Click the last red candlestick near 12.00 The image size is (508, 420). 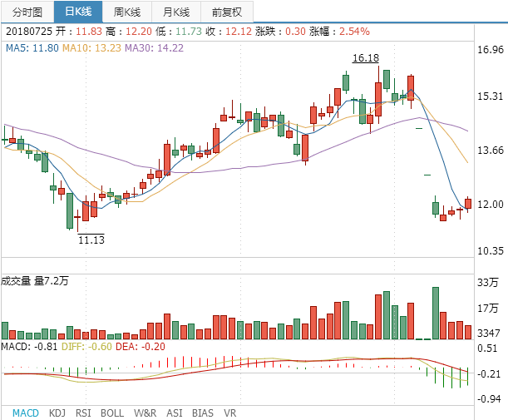[468, 204]
